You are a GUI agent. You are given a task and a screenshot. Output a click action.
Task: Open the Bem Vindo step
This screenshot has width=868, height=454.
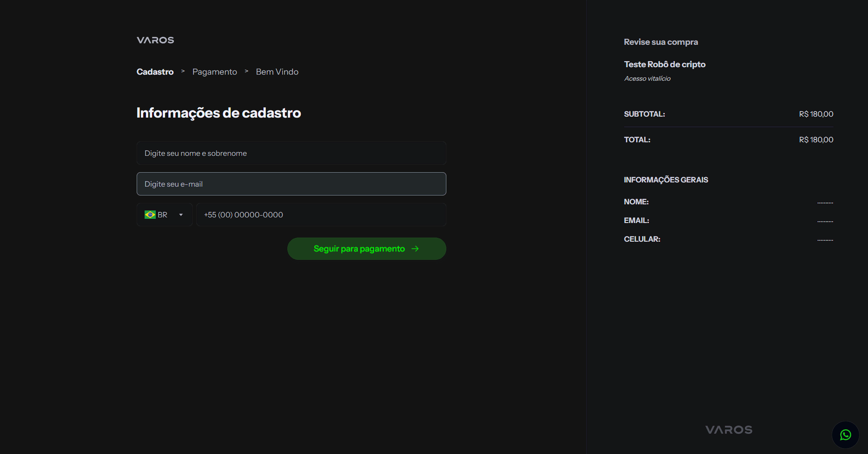pos(277,71)
